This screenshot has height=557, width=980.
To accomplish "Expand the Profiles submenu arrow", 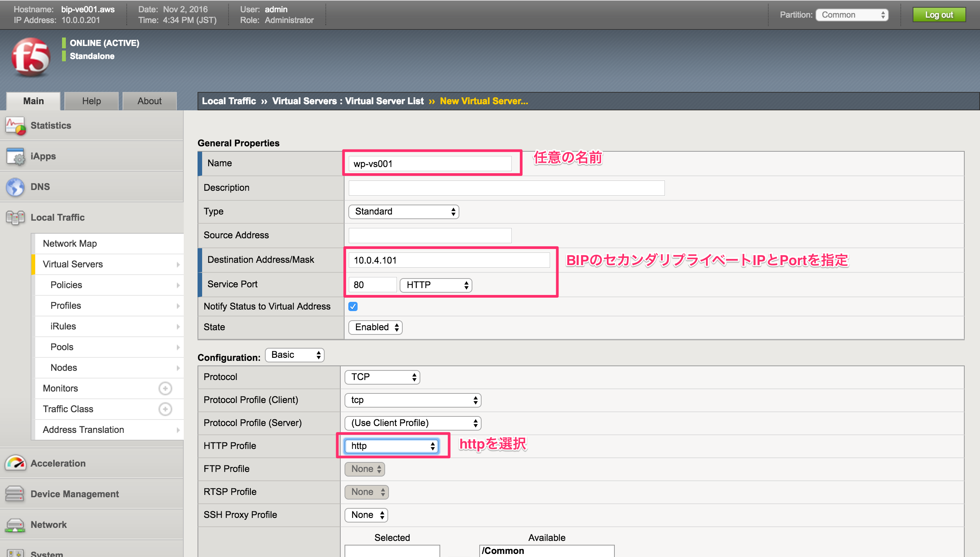I will click(178, 306).
